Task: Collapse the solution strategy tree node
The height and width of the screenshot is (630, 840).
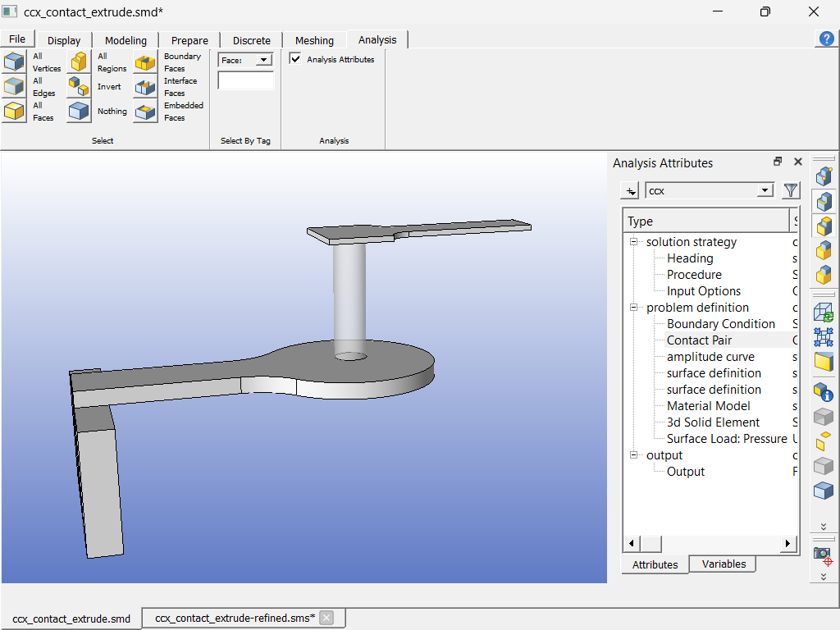Action: (634, 242)
